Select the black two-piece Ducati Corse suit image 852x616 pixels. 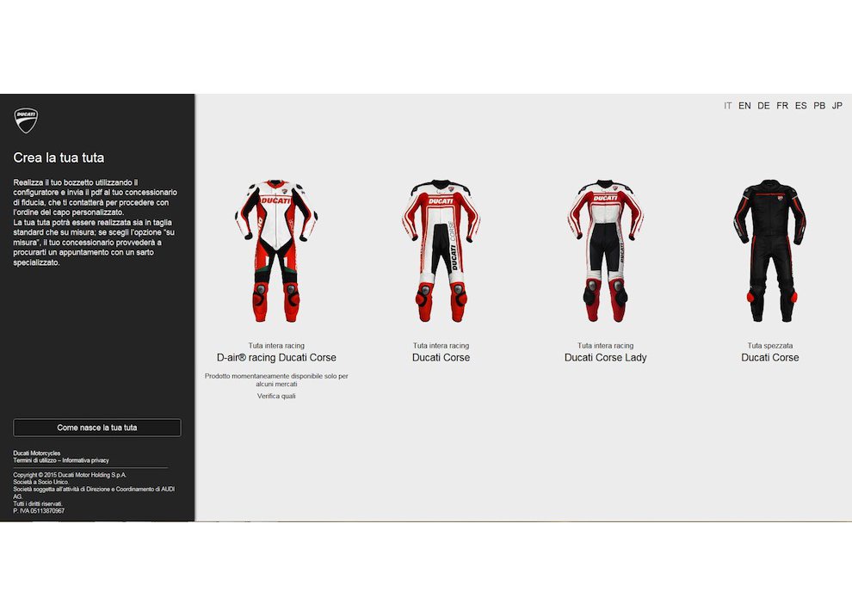point(770,250)
